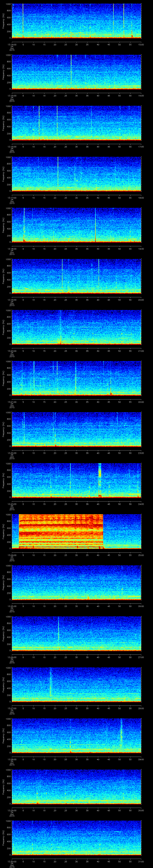Click the 13:23:00 start time label

pos(12,504)
